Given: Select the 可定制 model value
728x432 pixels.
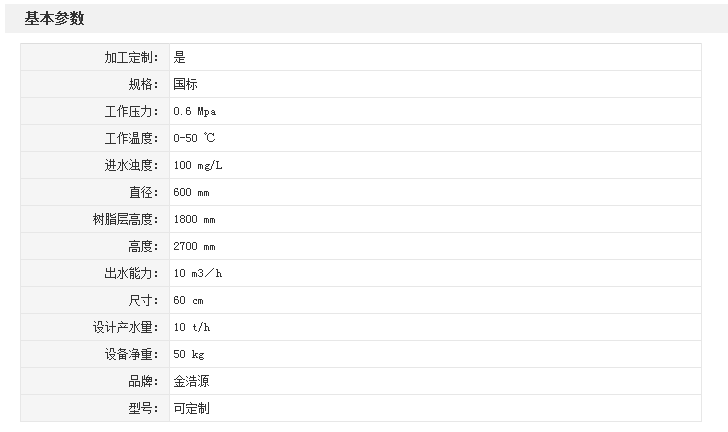Looking at the screenshot, I should (x=191, y=408).
